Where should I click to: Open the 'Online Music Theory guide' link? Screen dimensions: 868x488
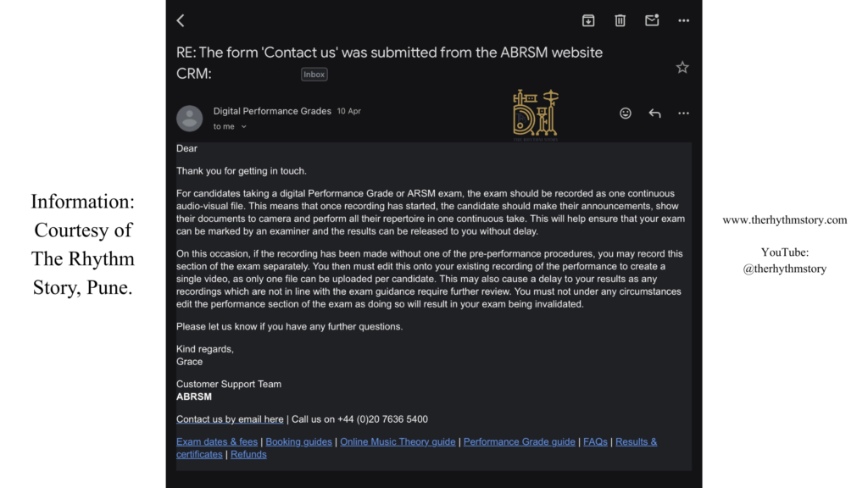(398, 441)
